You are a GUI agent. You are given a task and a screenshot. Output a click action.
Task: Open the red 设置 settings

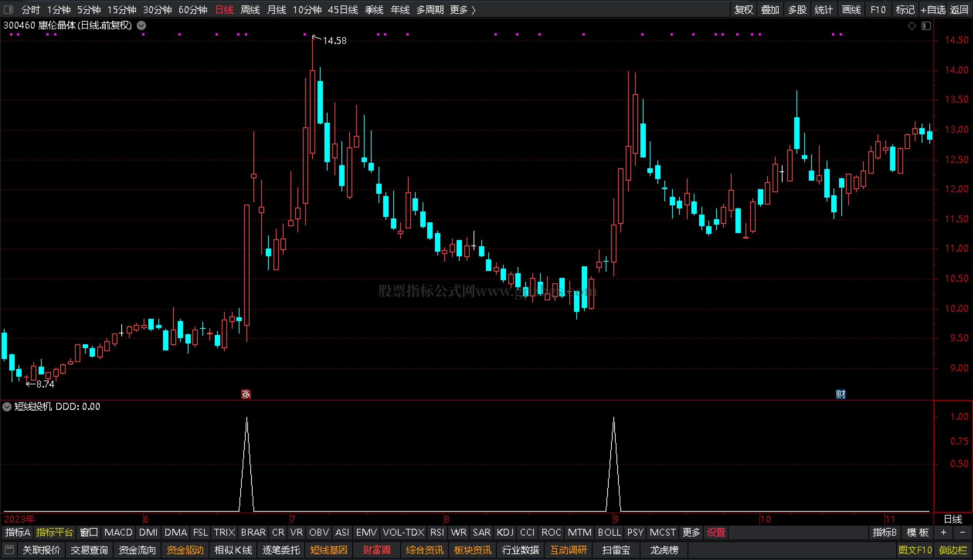coord(716,533)
